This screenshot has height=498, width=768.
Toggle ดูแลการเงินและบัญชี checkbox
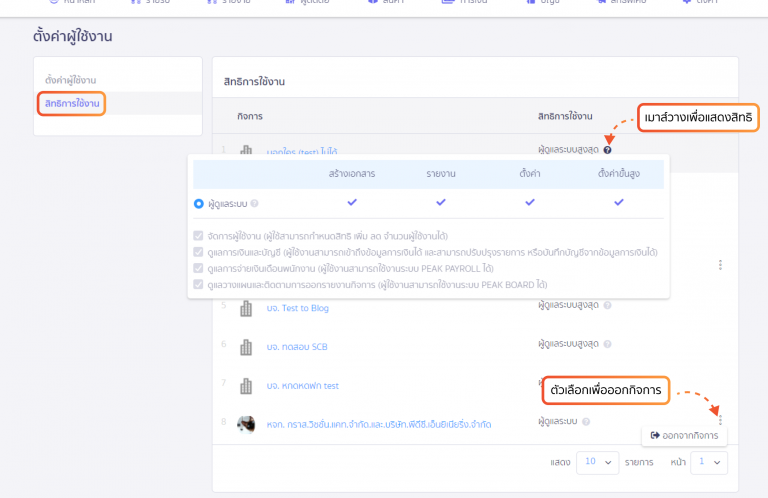tap(199, 253)
